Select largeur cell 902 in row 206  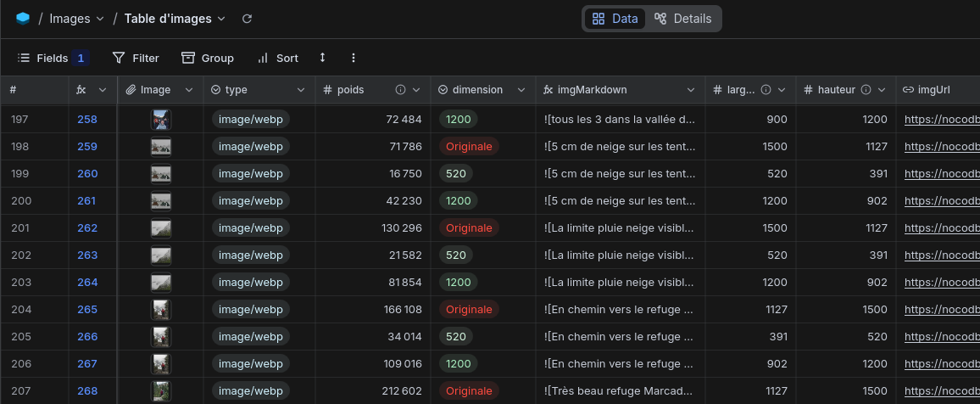pos(750,364)
